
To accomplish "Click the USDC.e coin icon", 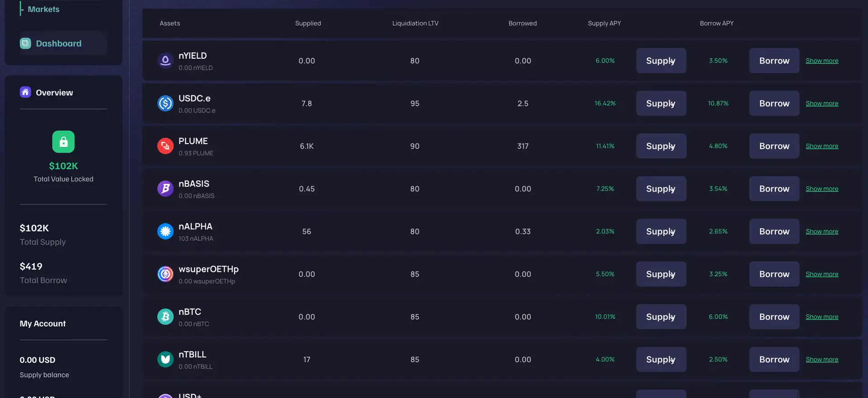I will click(165, 103).
